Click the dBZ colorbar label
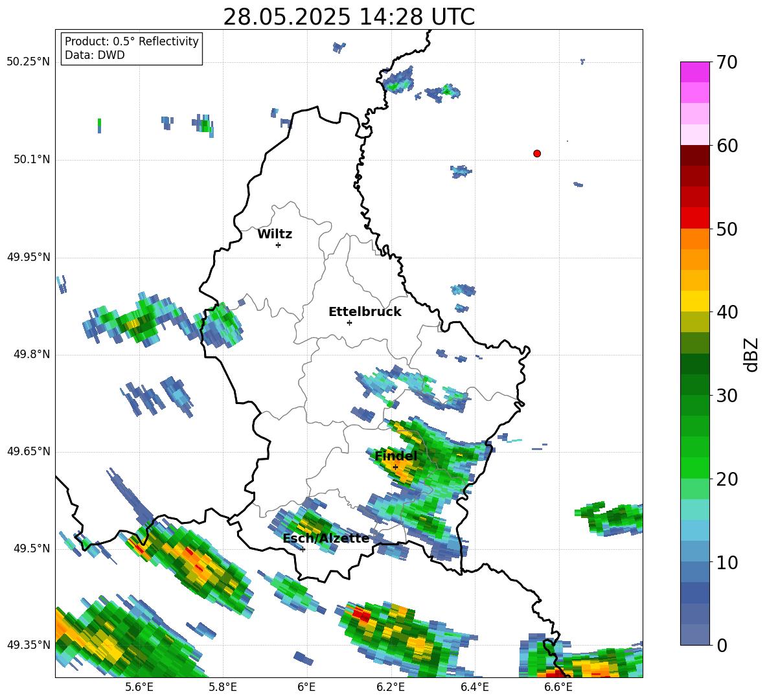The width and height of the screenshot is (767, 700). [751, 354]
